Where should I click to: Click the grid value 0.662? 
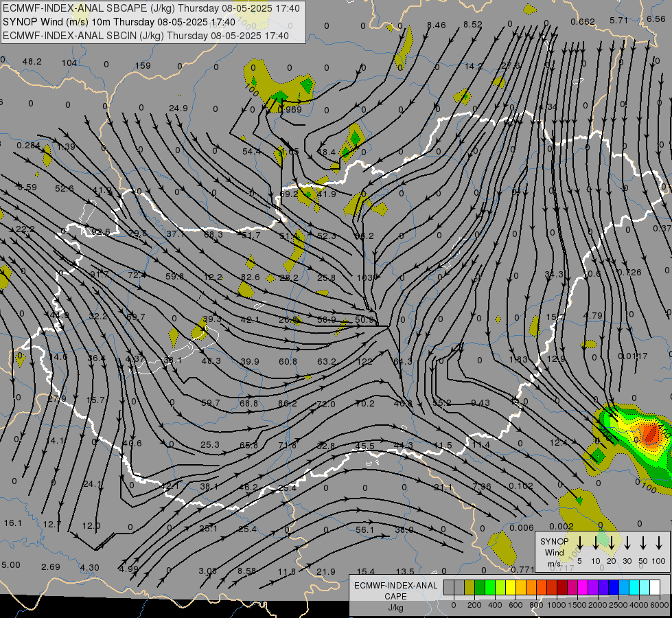[x=583, y=22]
